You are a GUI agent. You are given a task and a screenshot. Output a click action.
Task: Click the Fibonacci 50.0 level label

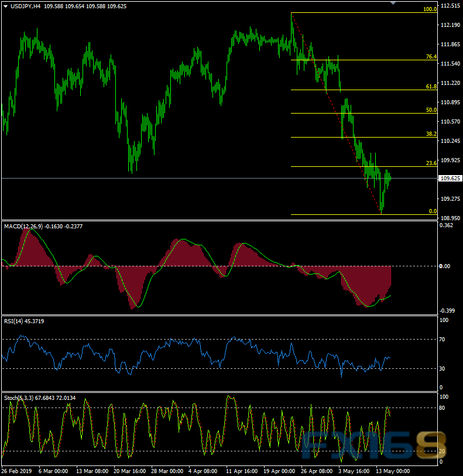[x=431, y=110]
